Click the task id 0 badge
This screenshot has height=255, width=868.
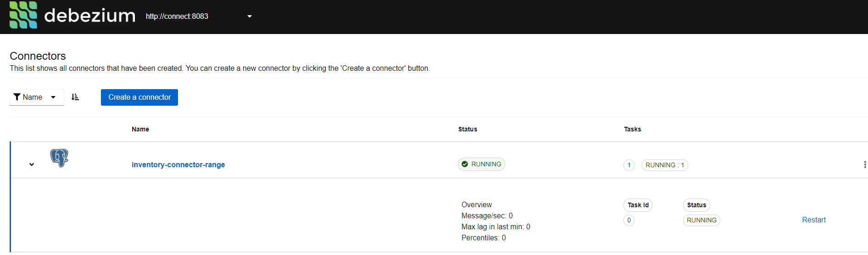tap(629, 220)
